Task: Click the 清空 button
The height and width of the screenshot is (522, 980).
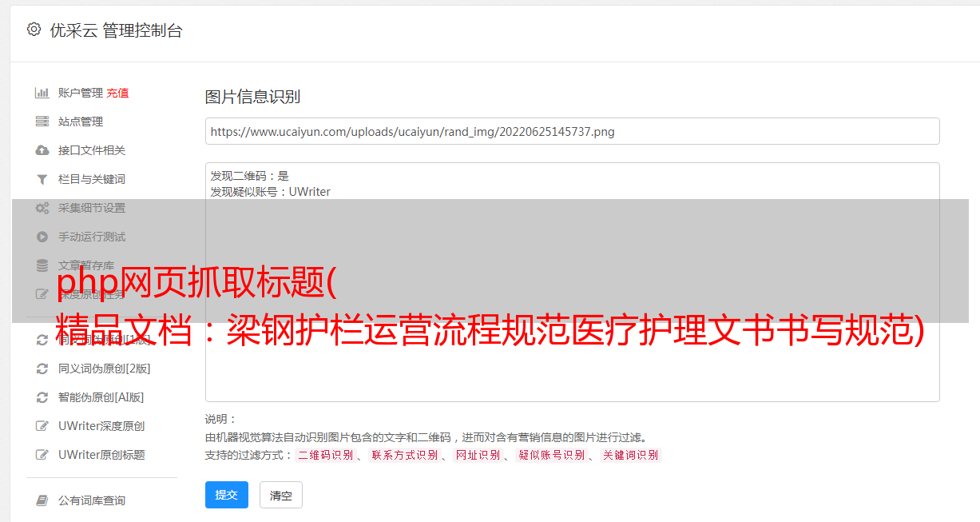Action: coord(281,495)
